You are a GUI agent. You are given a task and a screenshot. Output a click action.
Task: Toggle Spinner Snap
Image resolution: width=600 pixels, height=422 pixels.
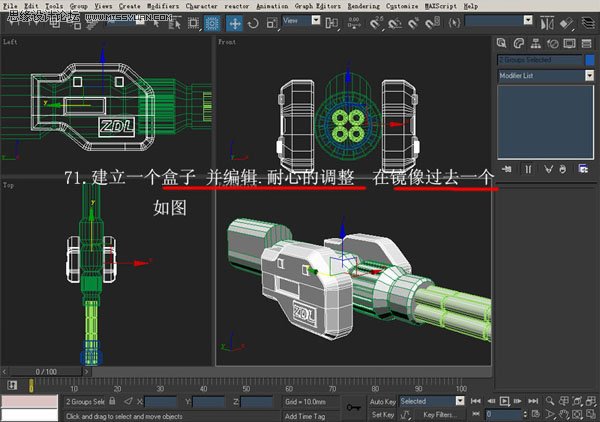click(x=432, y=24)
